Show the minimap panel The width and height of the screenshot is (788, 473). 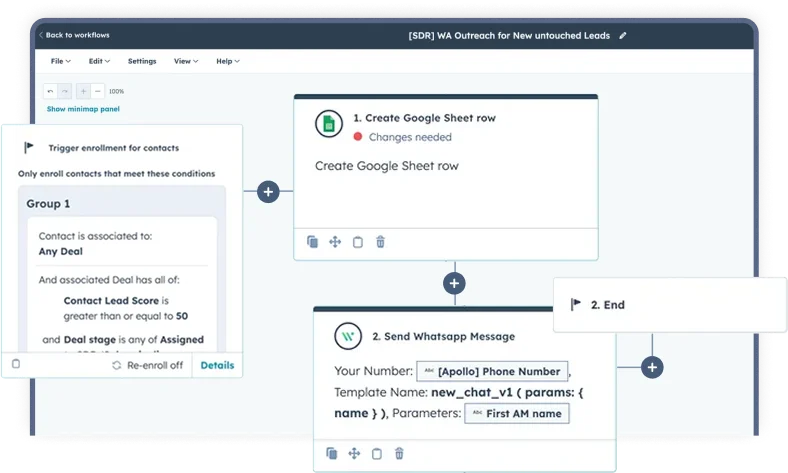[x=83, y=109]
